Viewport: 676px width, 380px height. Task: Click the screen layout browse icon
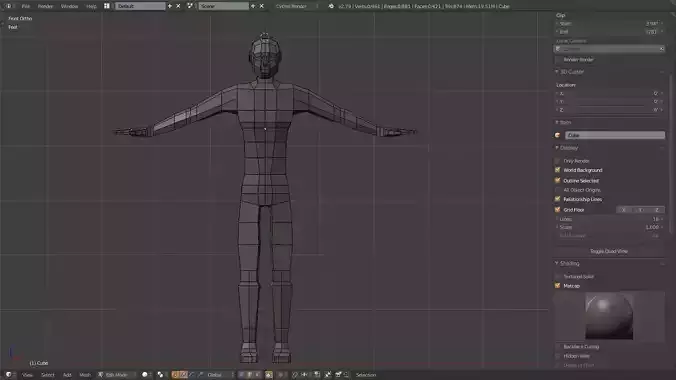tap(107, 6)
